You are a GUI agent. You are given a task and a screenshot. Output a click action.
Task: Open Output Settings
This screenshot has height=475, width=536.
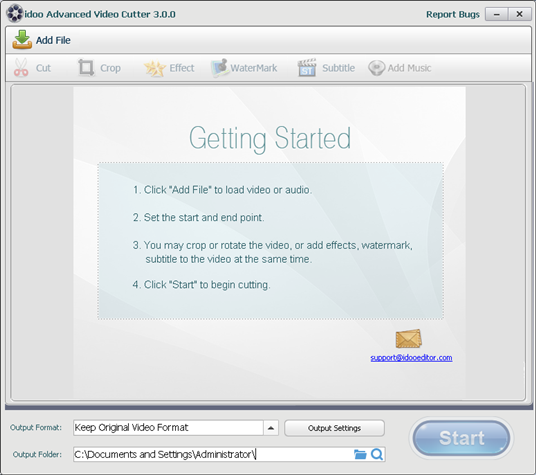[x=334, y=428]
